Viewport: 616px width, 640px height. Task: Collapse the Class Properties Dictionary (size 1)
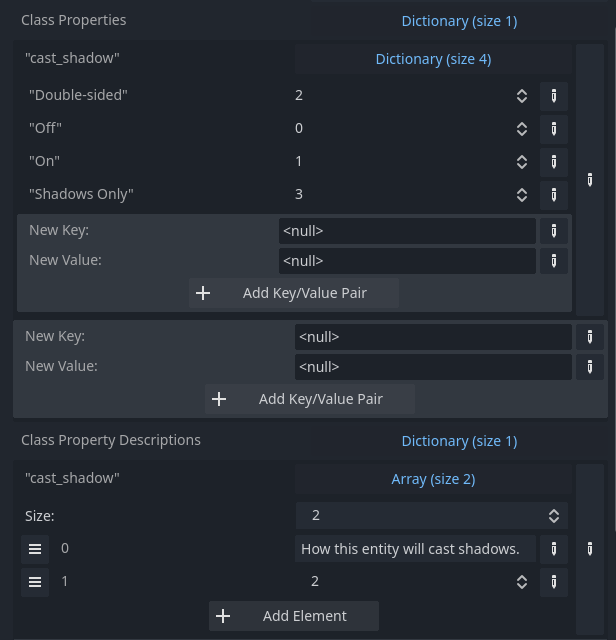click(459, 21)
